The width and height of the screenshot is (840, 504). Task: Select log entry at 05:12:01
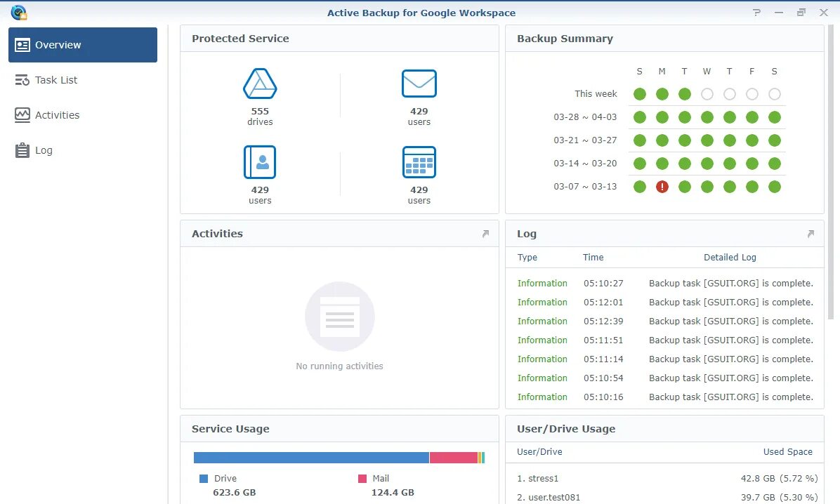click(x=665, y=303)
